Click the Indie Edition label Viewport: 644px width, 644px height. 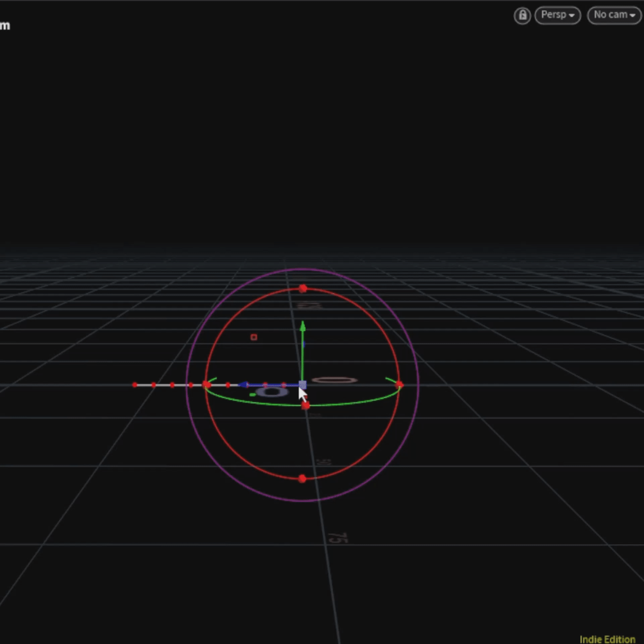pyautogui.click(x=607, y=639)
